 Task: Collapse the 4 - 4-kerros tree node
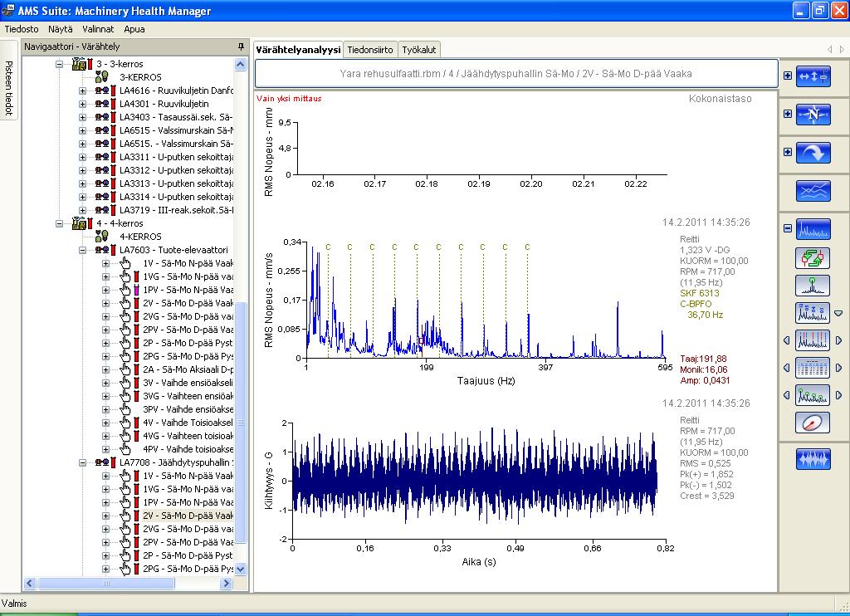coord(59,223)
